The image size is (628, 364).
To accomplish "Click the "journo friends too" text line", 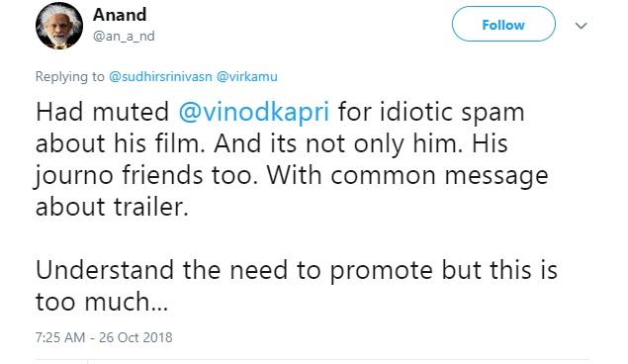I will [x=146, y=175].
